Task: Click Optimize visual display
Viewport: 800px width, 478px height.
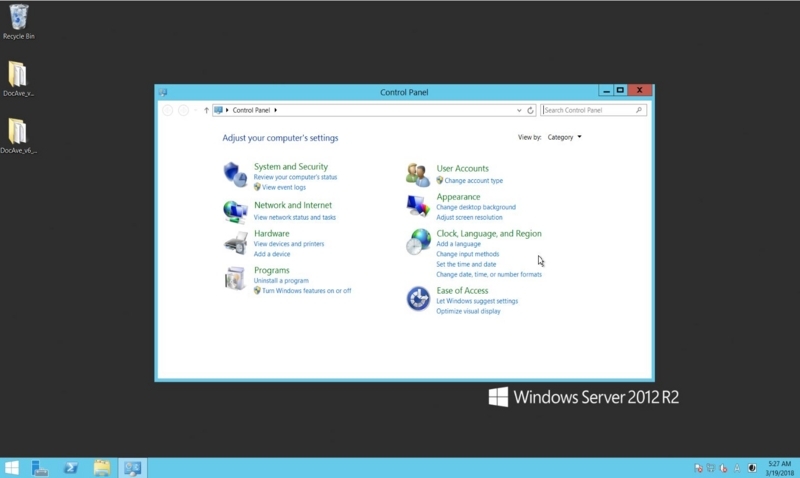Action: 468,311
